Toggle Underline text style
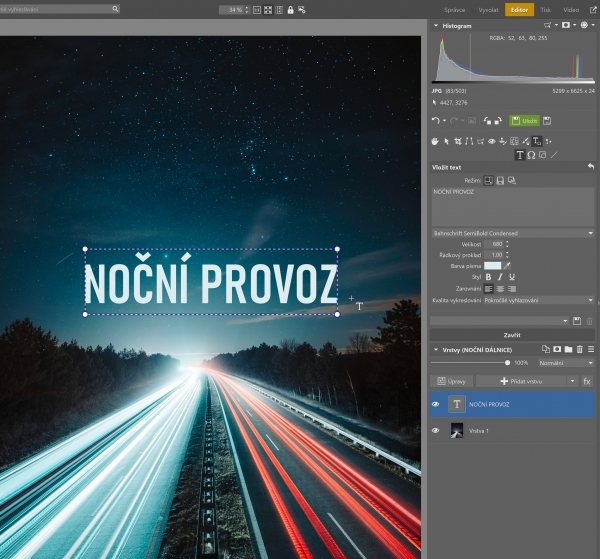The height and width of the screenshot is (559, 600). click(512, 277)
